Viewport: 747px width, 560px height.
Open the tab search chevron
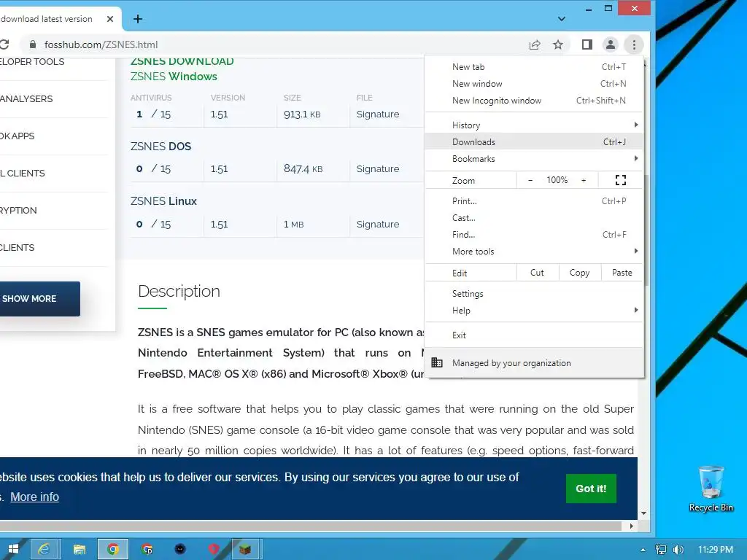[562, 19]
